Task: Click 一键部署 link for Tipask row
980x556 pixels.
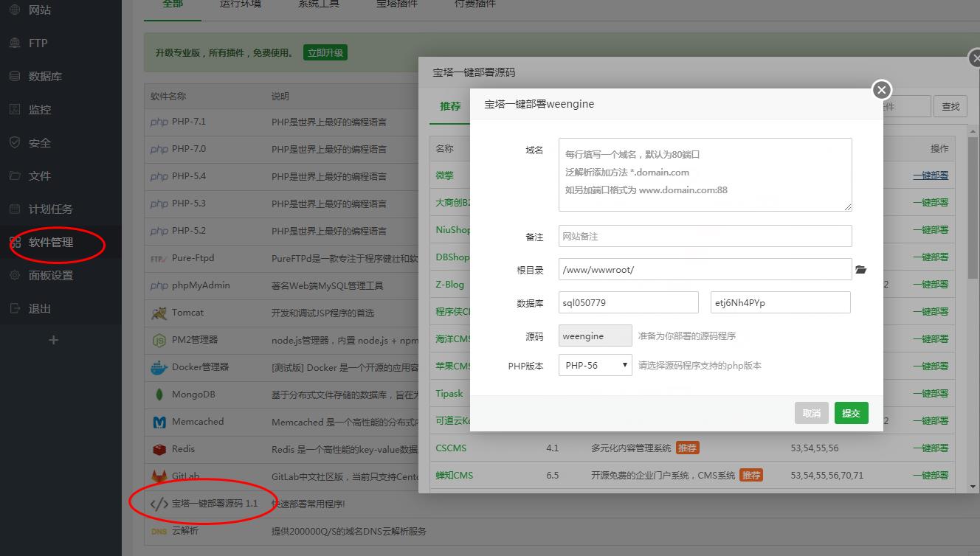Action: pos(931,393)
